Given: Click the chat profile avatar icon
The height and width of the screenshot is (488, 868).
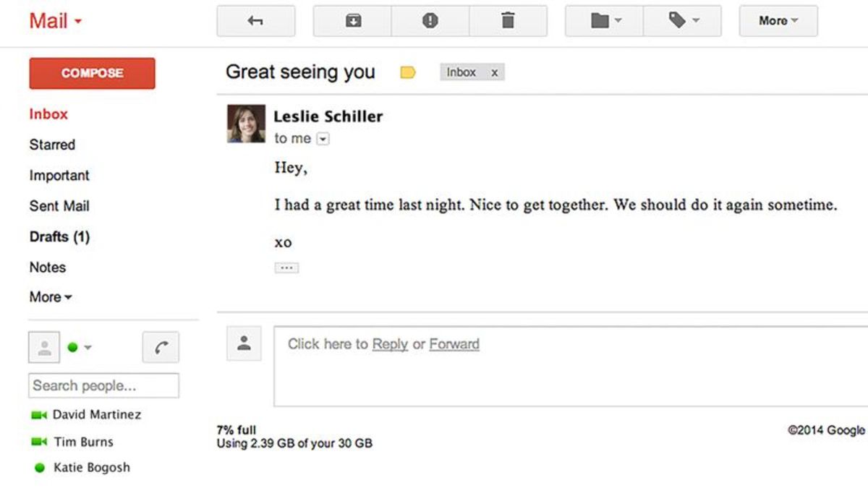Looking at the screenshot, I should [x=44, y=348].
